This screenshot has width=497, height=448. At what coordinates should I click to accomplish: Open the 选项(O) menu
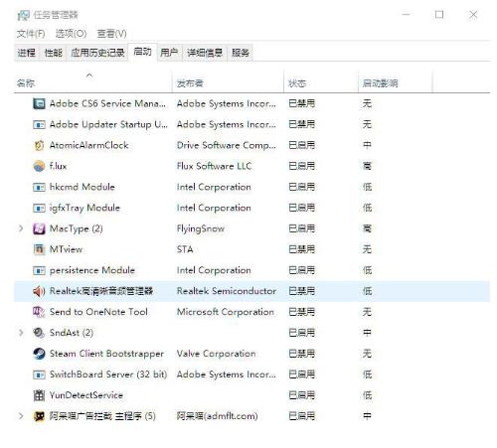[71, 34]
